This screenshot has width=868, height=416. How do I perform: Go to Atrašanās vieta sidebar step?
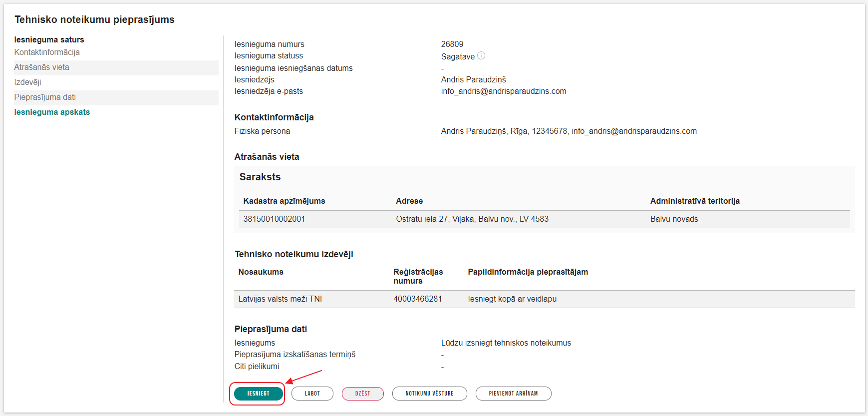click(116, 67)
